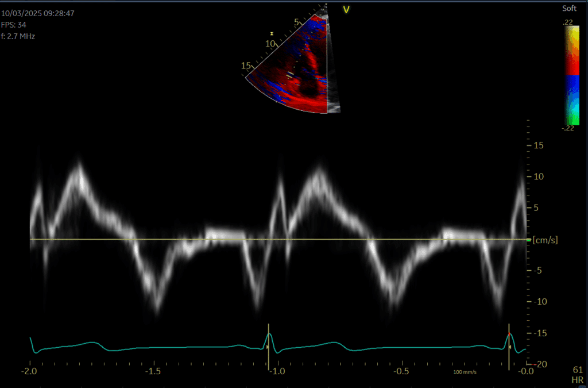Screen dimensions: 588x388
Task: Click the HR 61 heart rate readout
Action: click(578, 374)
